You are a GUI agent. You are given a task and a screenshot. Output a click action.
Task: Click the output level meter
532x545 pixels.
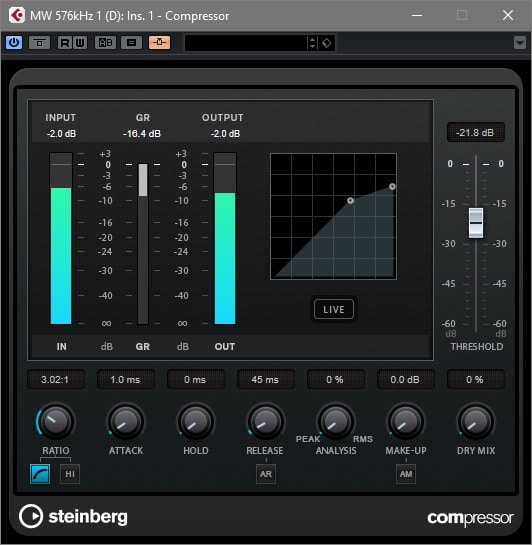[x=225, y=238]
